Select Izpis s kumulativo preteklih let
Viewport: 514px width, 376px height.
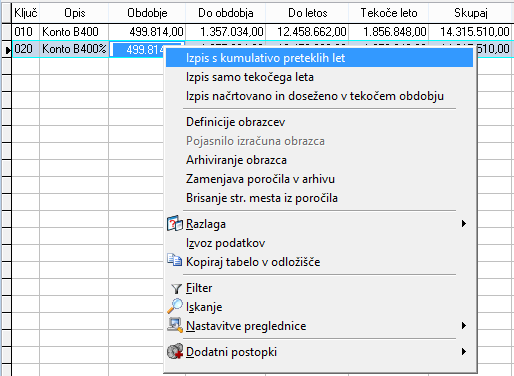tap(319, 58)
